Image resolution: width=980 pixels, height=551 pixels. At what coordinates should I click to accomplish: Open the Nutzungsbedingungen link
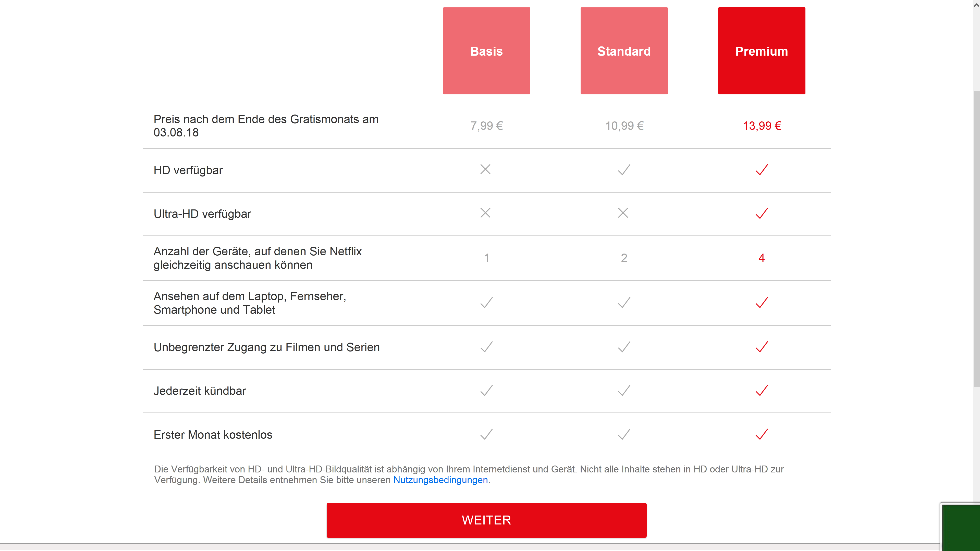click(440, 480)
